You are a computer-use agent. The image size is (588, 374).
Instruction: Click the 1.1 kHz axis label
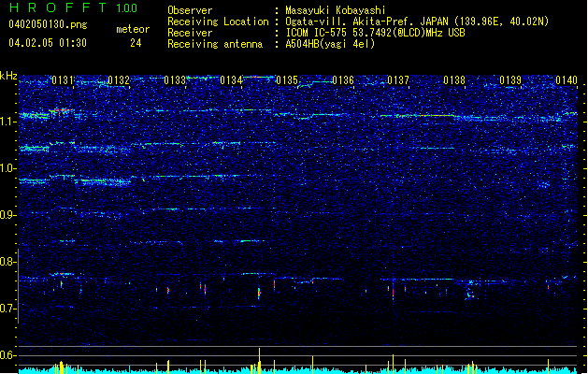(x=8, y=122)
